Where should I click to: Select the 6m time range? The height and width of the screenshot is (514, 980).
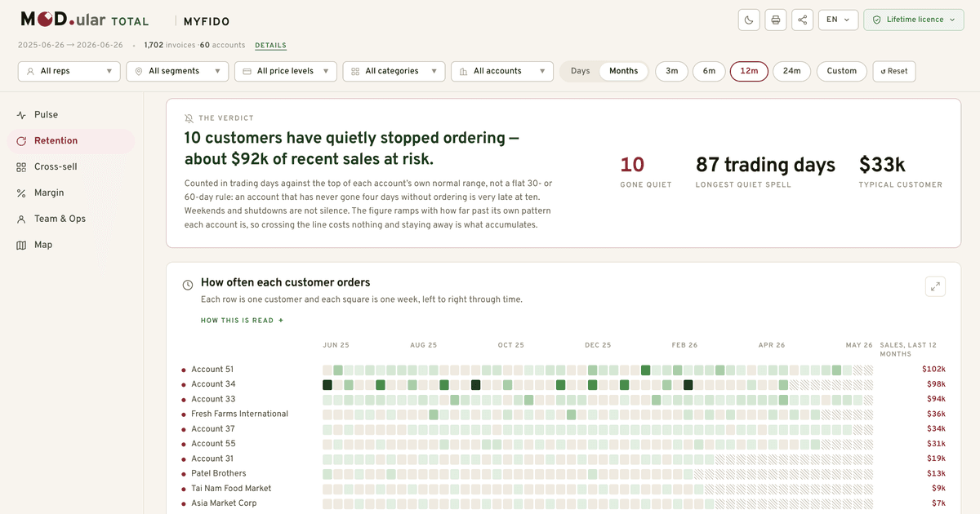(709, 71)
